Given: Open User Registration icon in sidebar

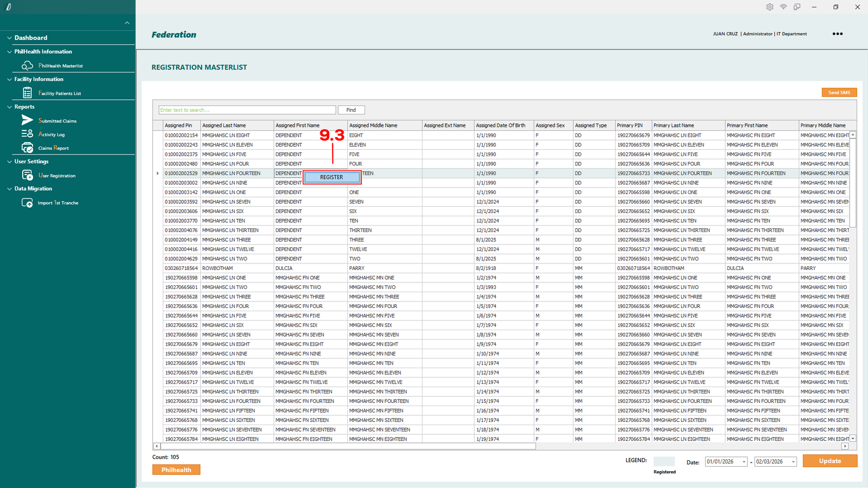Looking at the screenshot, I should (27, 175).
